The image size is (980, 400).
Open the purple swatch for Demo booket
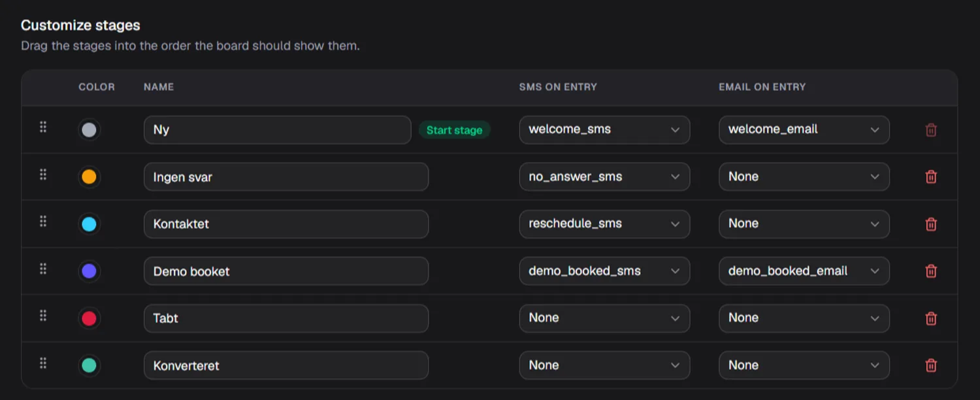point(89,271)
